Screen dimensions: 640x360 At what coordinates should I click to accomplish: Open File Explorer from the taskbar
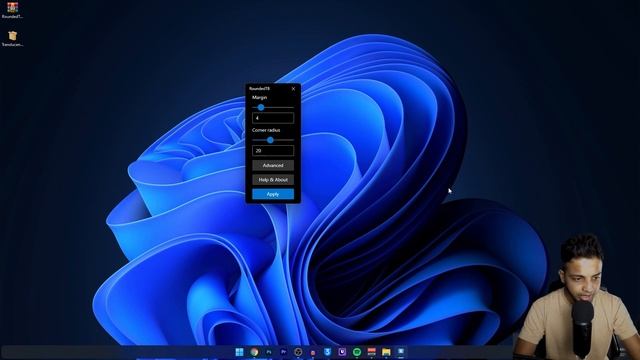(386, 352)
